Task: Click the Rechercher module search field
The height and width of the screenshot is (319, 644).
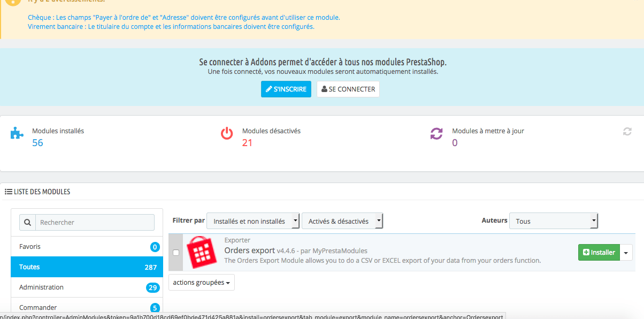Action: click(x=95, y=223)
